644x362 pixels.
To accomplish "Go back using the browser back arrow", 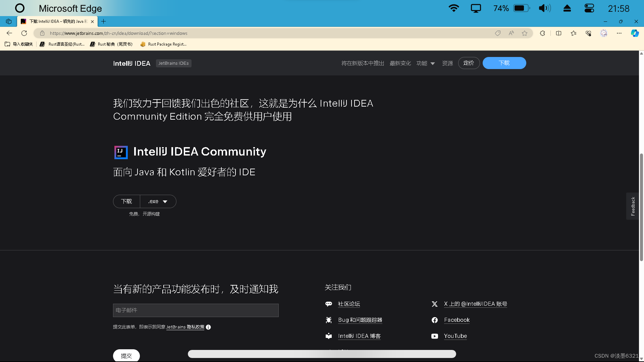I will coord(9,33).
